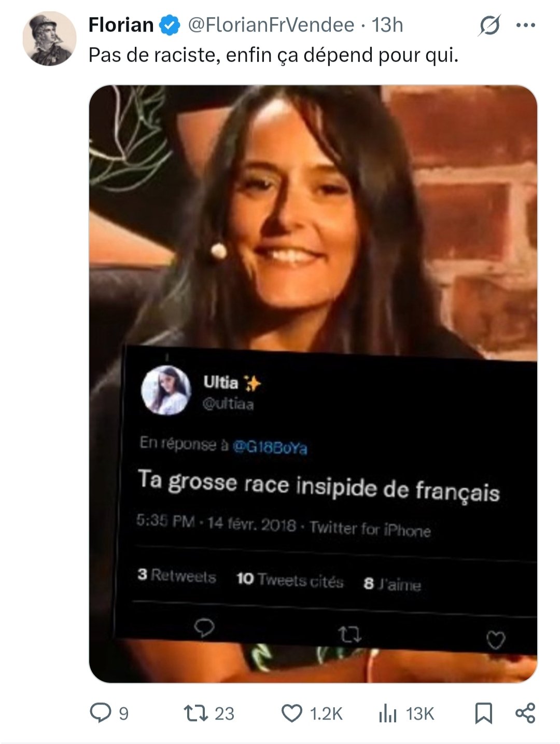
Task: Repost using the retweet arrows icon
Action: click(x=197, y=713)
